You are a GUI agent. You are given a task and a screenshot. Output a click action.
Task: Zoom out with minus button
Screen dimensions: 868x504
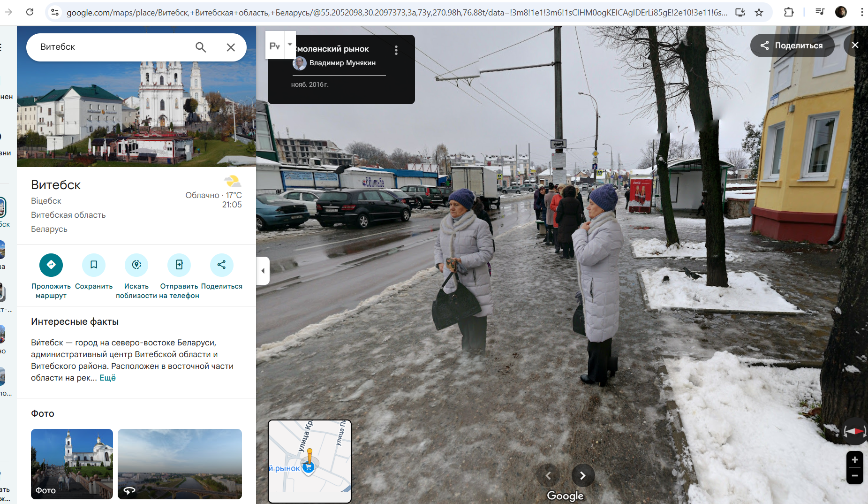tap(854, 476)
